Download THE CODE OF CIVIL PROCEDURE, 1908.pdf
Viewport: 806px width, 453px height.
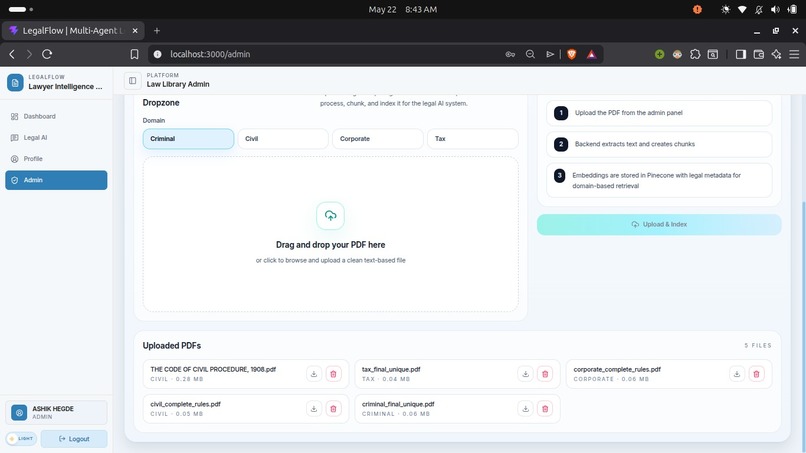[314, 374]
